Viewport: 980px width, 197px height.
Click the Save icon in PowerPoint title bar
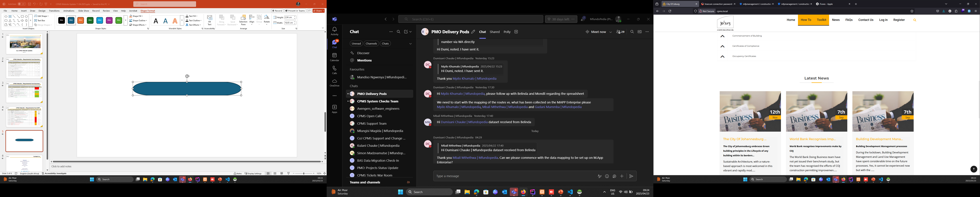pos(29,4)
